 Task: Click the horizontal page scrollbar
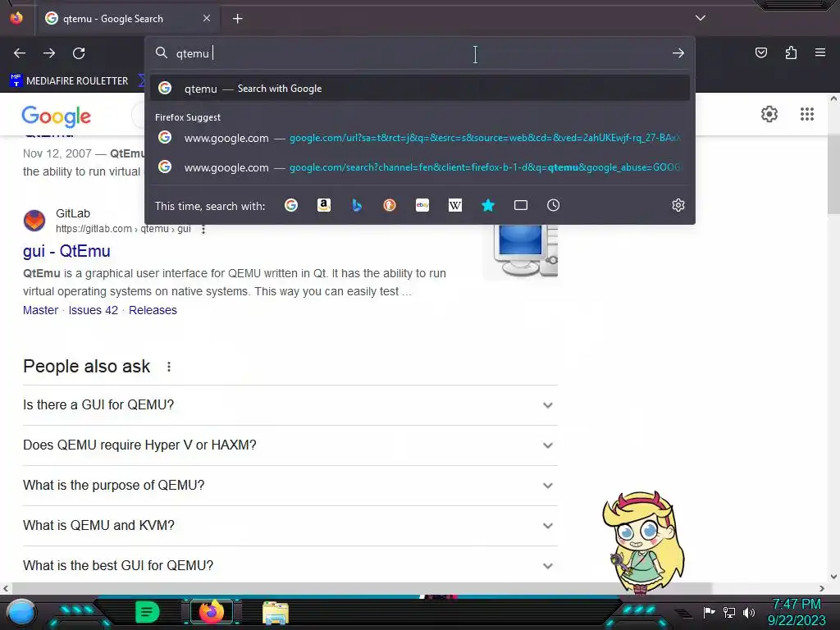[x=361, y=588]
